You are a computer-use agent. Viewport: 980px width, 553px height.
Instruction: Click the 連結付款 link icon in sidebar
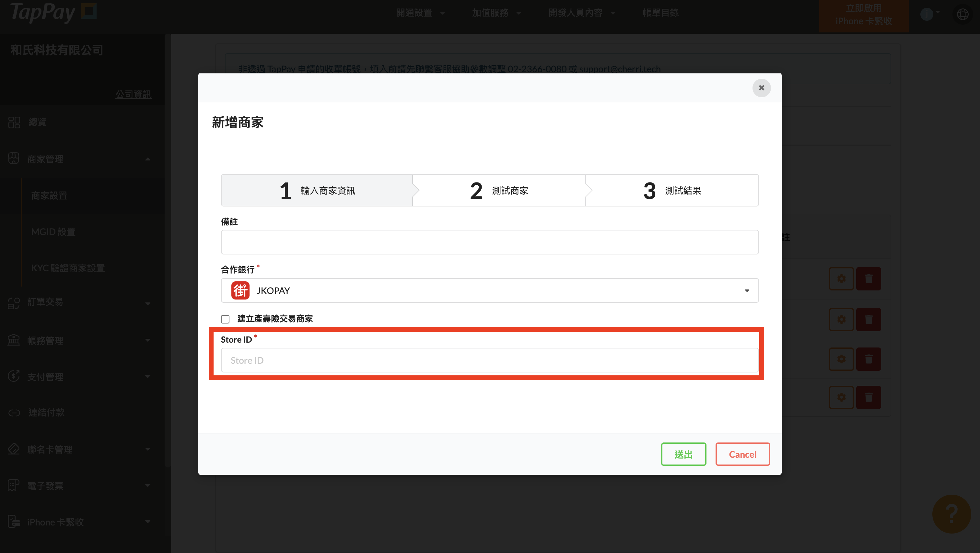(x=14, y=413)
